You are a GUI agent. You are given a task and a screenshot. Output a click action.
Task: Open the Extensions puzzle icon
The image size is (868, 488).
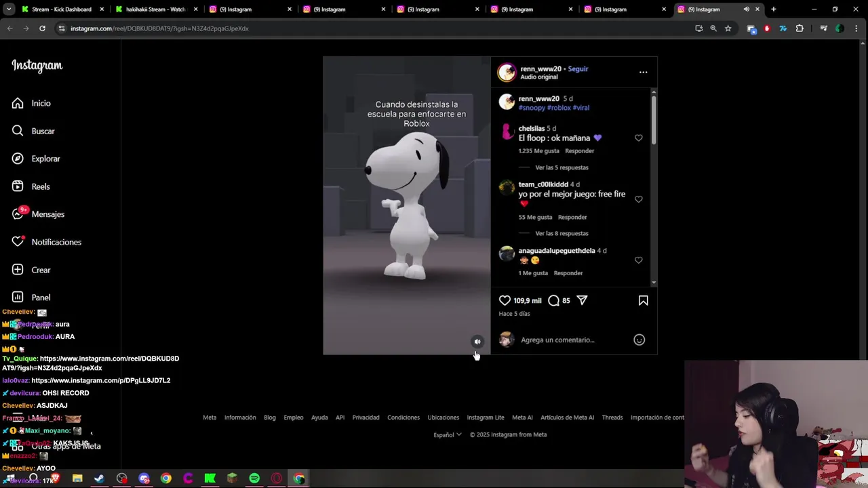tap(800, 28)
